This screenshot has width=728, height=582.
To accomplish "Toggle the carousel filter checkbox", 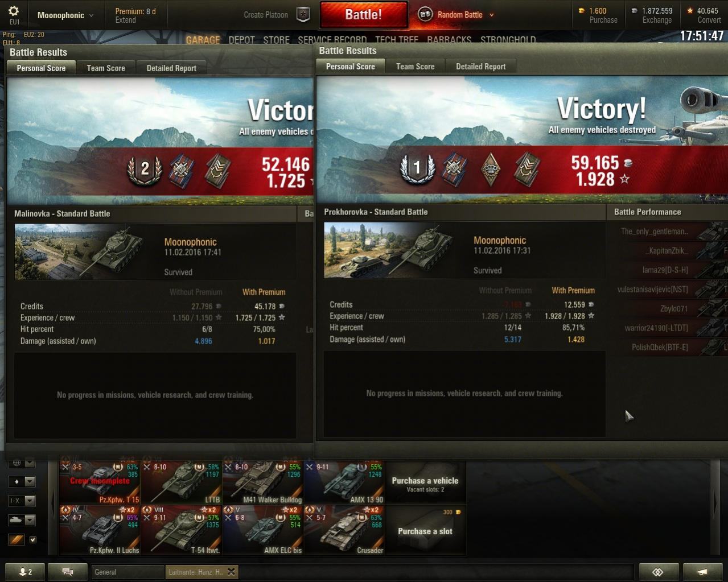I will click(33, 539).
